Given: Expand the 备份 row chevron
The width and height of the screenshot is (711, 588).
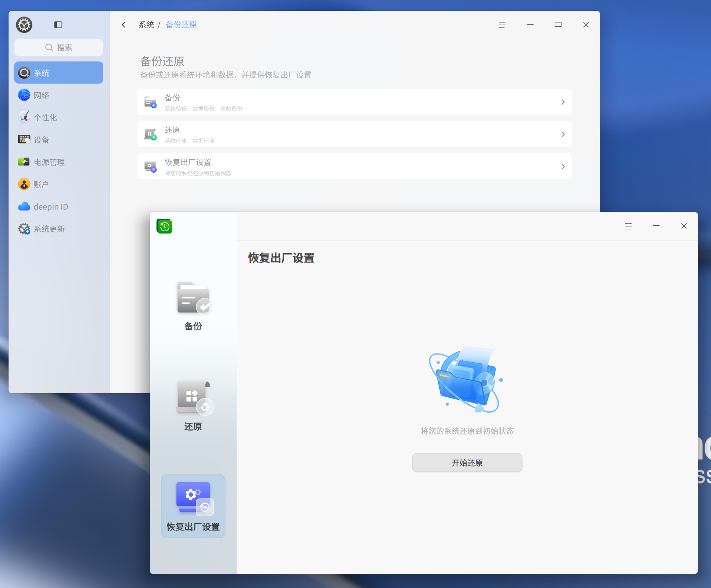Looking at the screenshot, I should coord(563,102).
